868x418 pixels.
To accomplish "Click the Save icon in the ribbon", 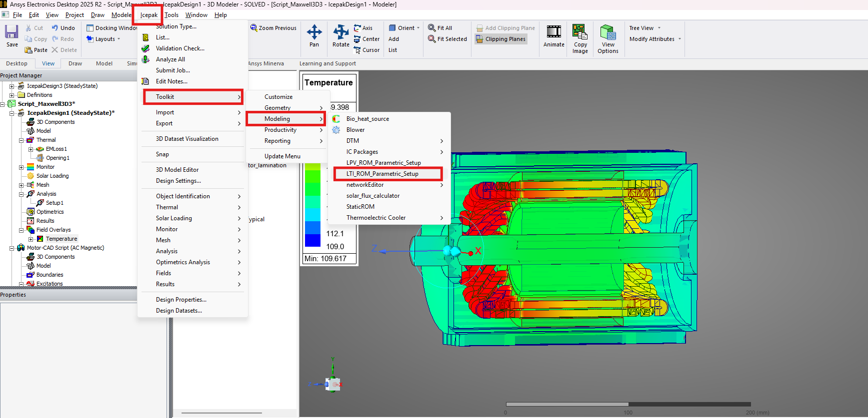I will point(12,32).
